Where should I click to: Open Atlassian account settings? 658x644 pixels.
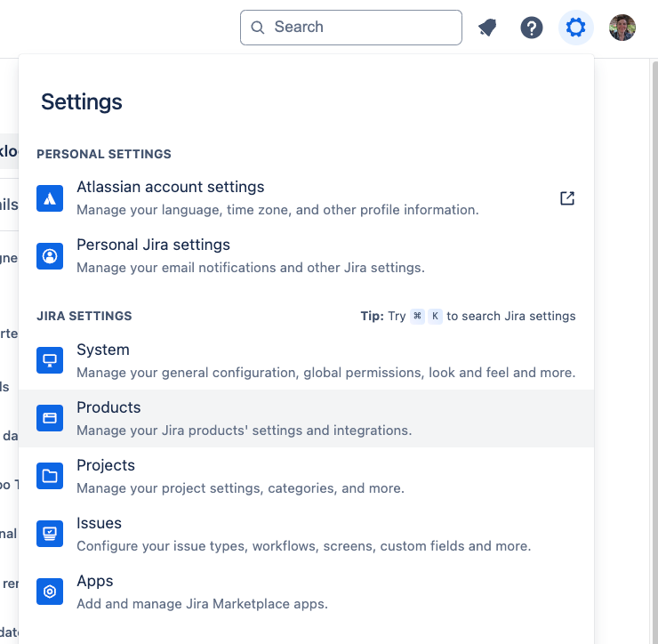point(307,198)
